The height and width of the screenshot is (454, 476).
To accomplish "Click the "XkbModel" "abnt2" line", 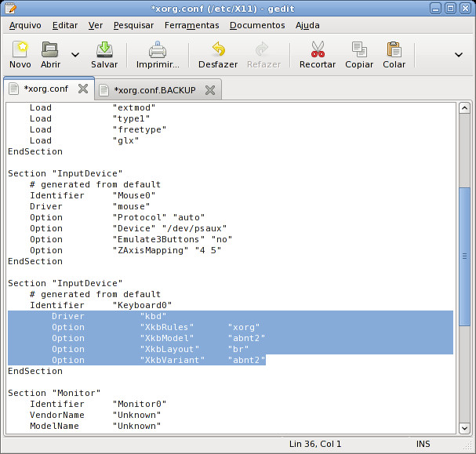I will (158, 338).
